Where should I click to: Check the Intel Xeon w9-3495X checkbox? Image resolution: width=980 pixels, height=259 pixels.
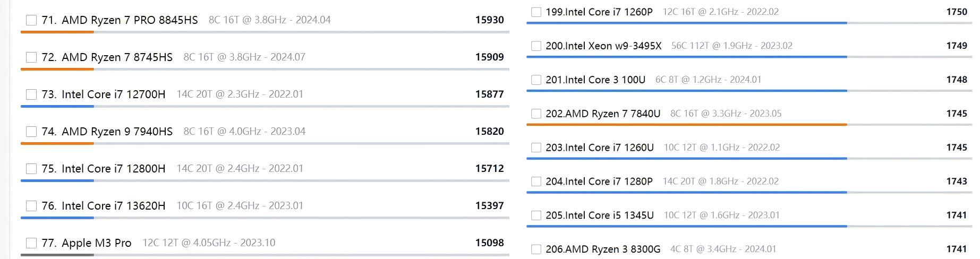click(536, 46)
